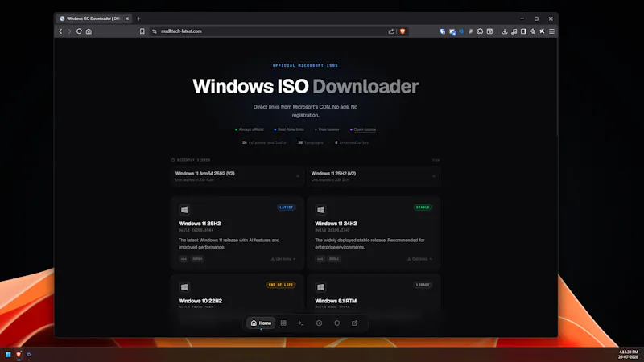
Task: Open the taskbar clock and date
Action: click(628, 355)
